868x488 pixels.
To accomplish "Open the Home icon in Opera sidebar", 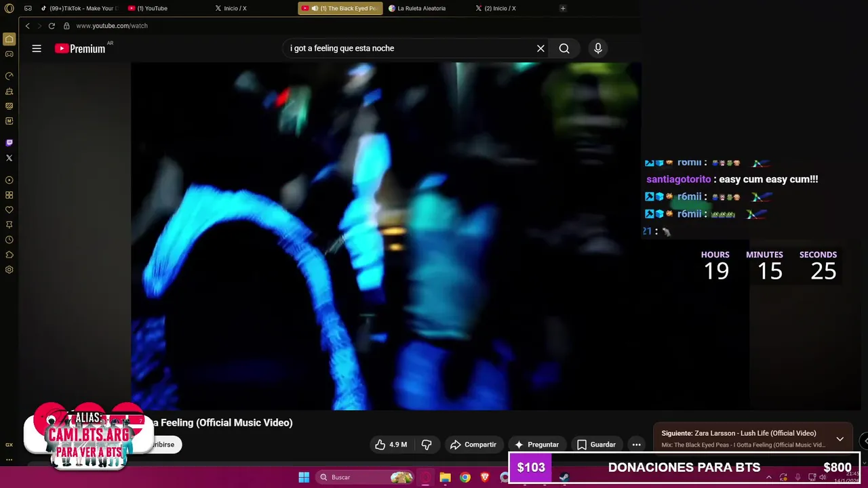I will (9, 39).
